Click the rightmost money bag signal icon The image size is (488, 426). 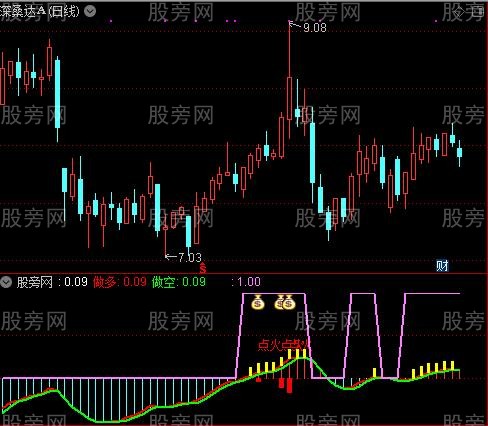(289, 302)
